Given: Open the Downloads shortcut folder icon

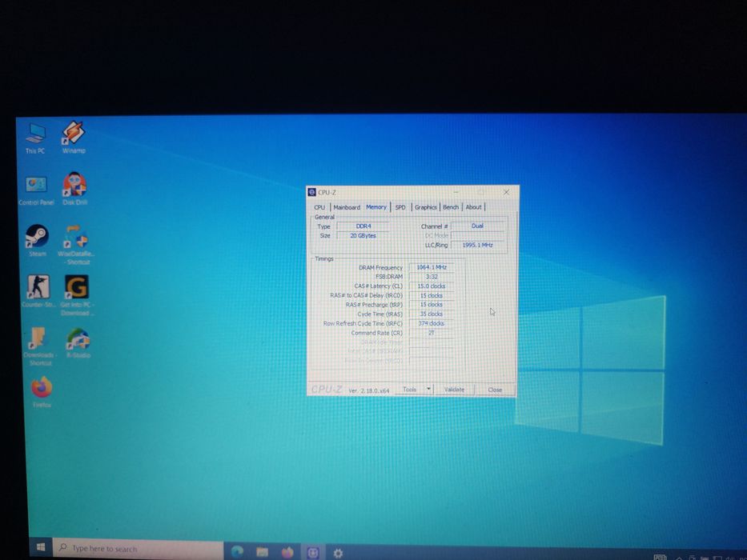Looking at the screenshot, I should 39,346.
